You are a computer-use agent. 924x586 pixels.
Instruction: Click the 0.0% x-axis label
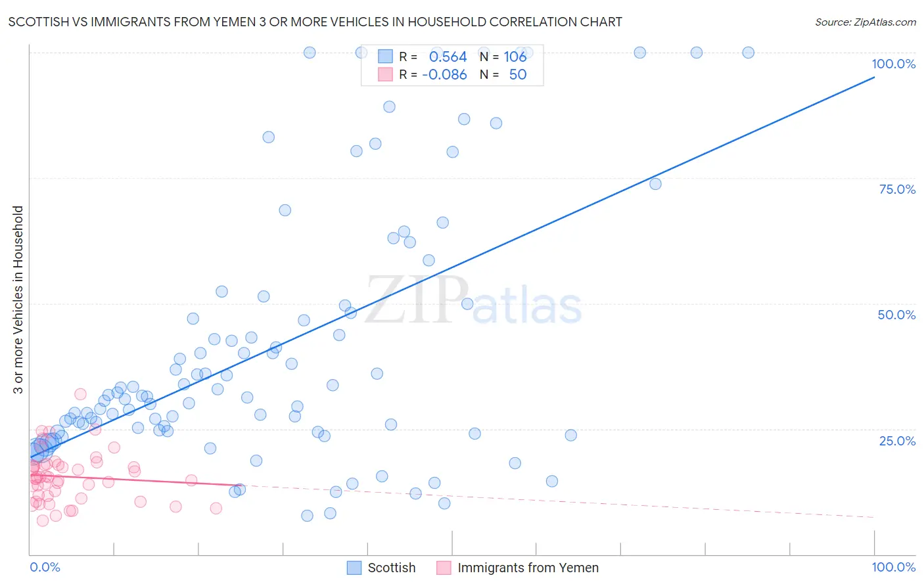tap(45, 567)
